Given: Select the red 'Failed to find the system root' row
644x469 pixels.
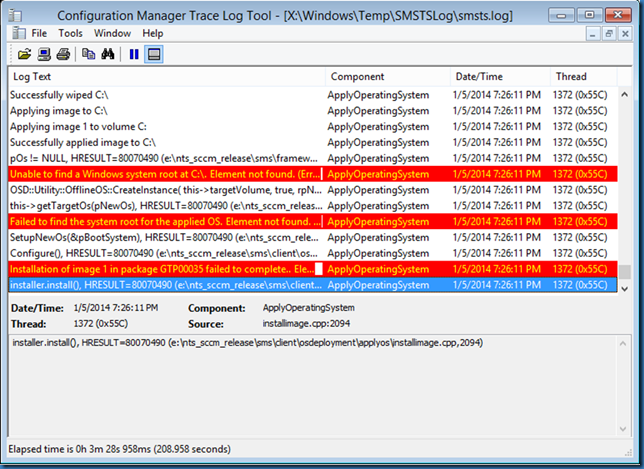Looking at the screenshot, I should tap(313, 222).
